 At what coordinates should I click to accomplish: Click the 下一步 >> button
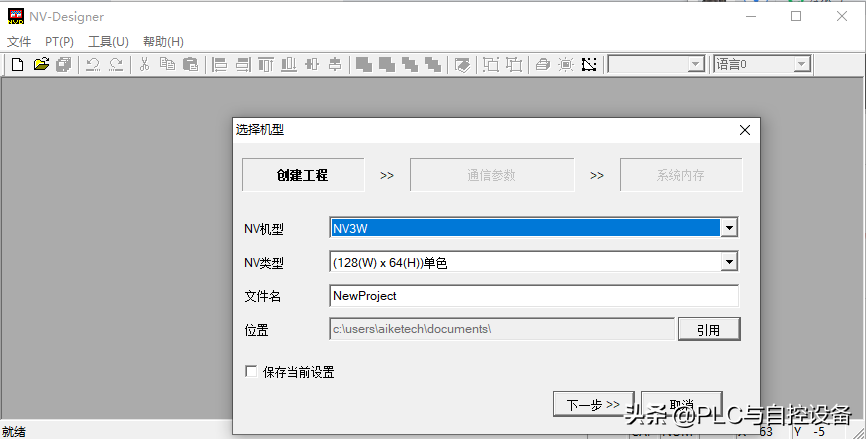pos(593,405)
